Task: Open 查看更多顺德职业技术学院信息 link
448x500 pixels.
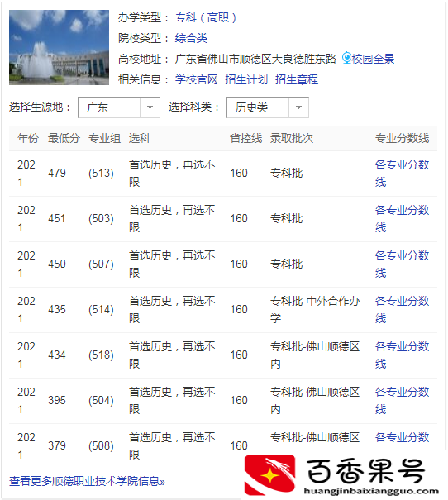Action: 87,481
